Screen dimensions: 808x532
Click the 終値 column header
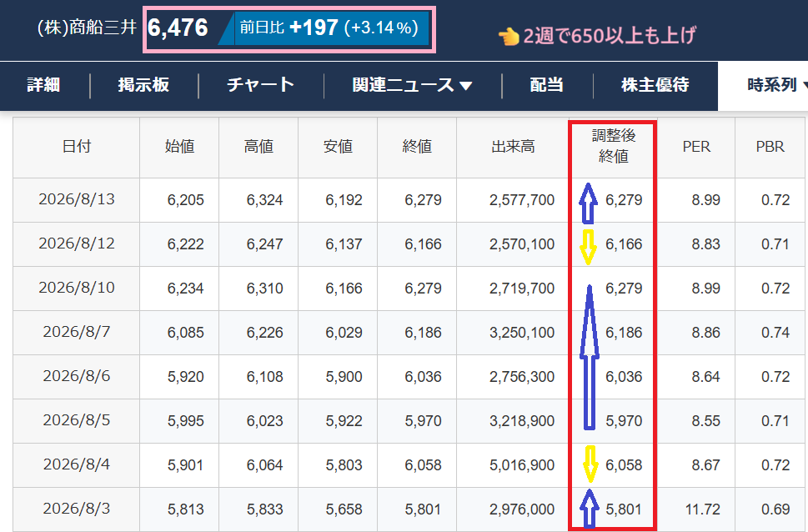pyautogui.click(x=417, y=147)
